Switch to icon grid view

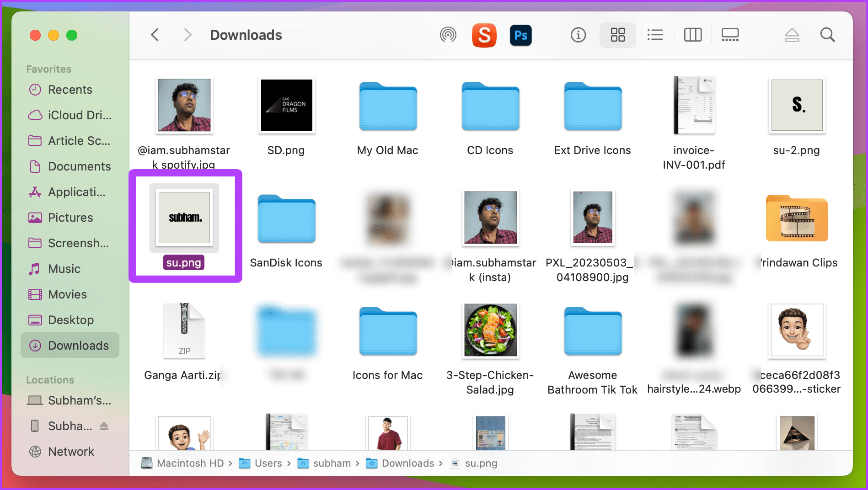(617, 35)
